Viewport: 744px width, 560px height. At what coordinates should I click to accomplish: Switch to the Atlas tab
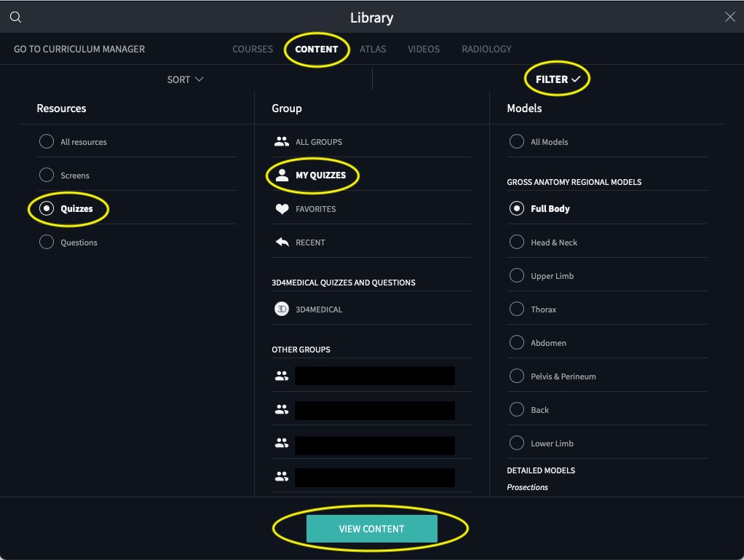[x=373, y=50]
